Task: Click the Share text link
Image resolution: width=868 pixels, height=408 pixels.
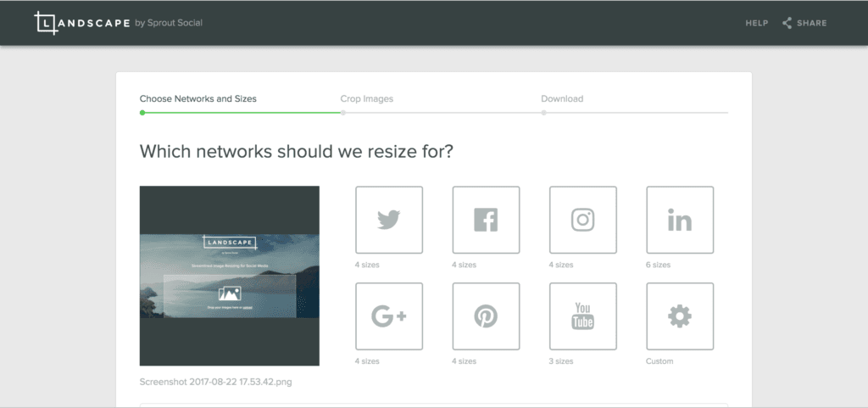Action: [811, 23]
